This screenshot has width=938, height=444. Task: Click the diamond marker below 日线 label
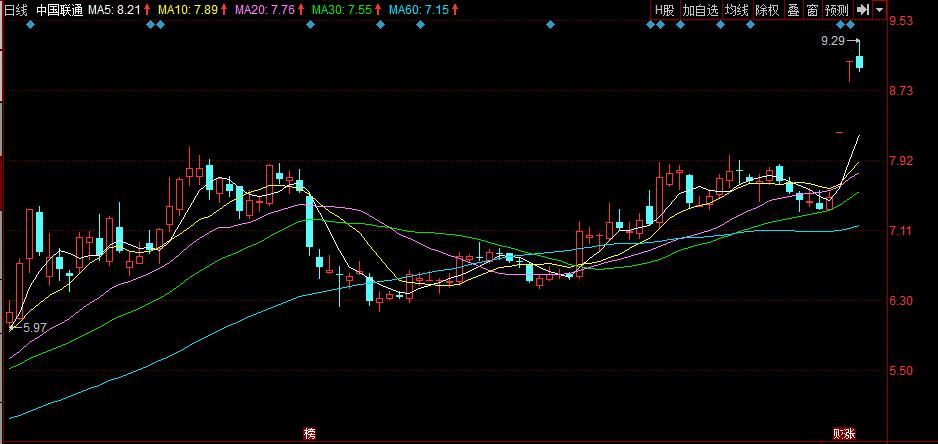[31, 25]
